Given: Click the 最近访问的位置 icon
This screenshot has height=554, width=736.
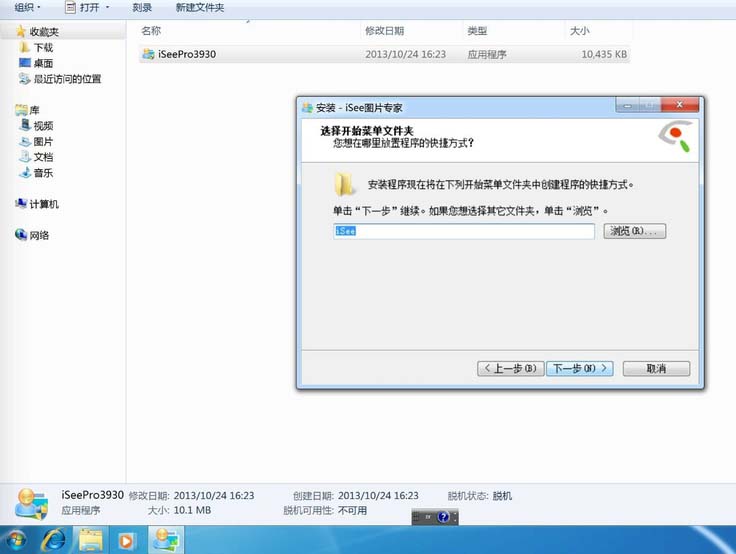Looking at the screenshot, I should tap(25, 78).
